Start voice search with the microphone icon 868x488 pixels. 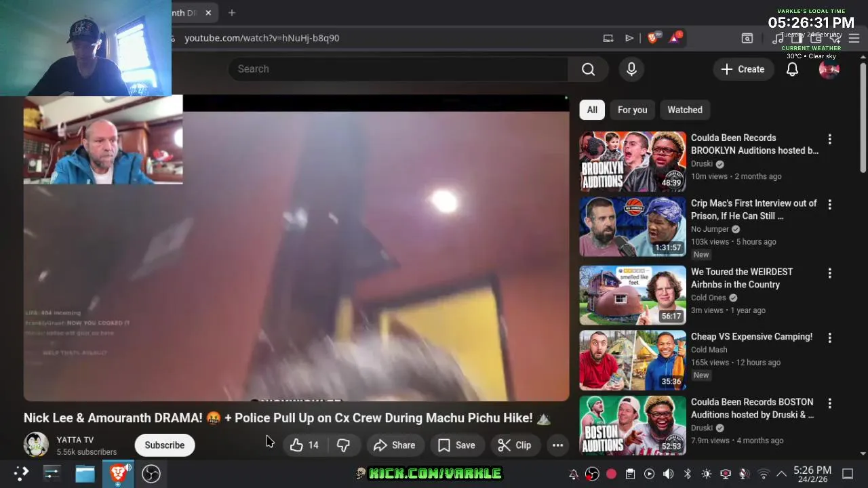(631, 69)
